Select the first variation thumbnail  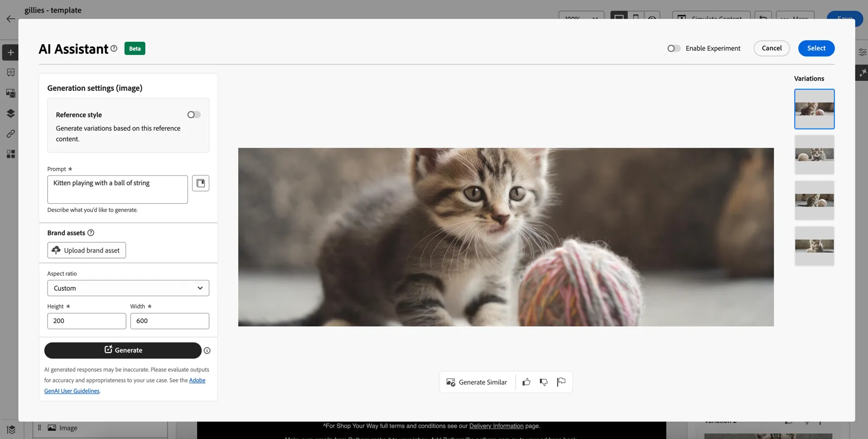(814, 109)
